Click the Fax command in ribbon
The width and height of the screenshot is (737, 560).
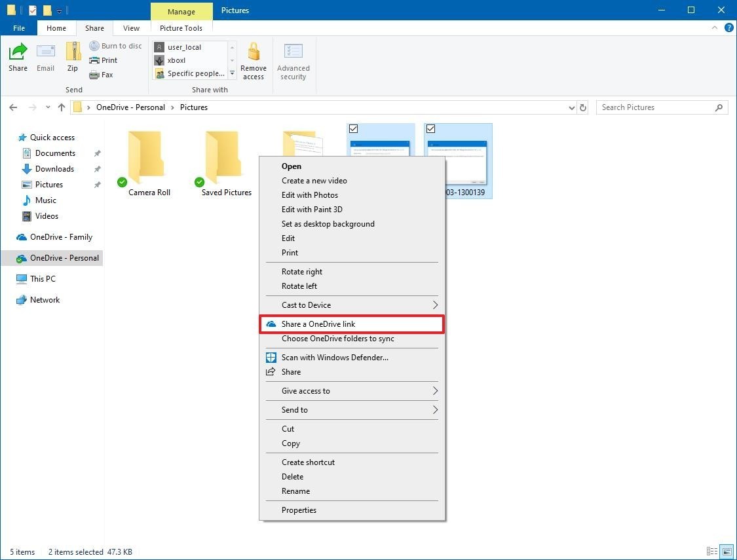coord(101,75)
